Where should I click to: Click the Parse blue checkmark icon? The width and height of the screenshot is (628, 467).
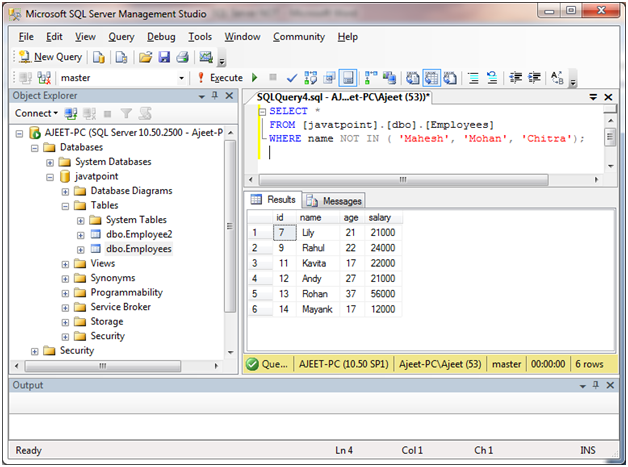point(292,78)
